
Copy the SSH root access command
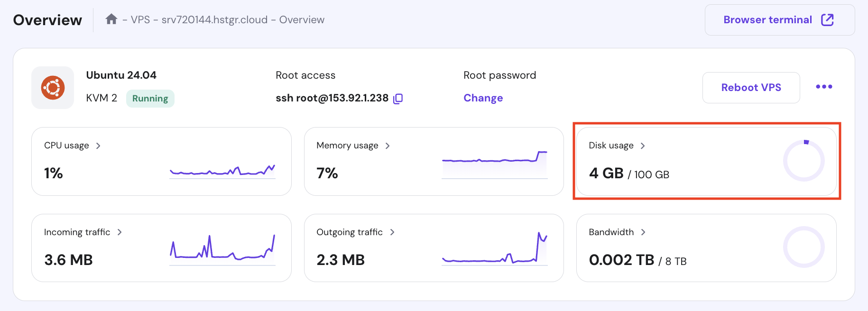[398, 98]
